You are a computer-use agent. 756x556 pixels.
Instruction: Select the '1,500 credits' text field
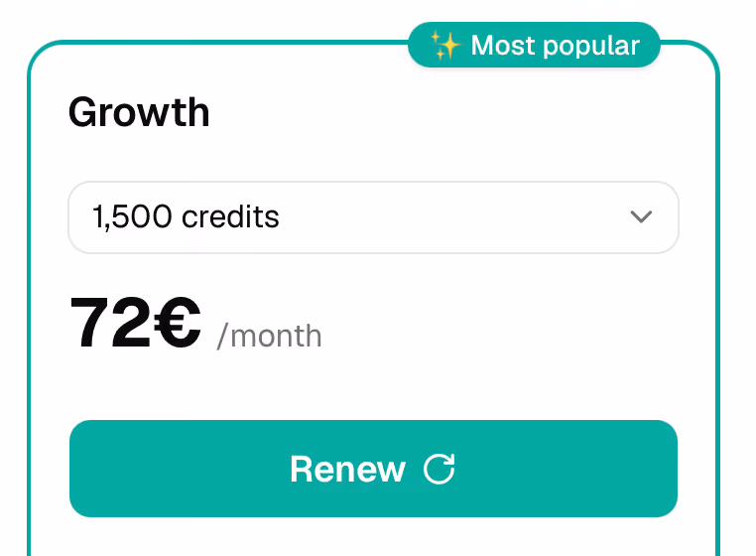point(186,216)
